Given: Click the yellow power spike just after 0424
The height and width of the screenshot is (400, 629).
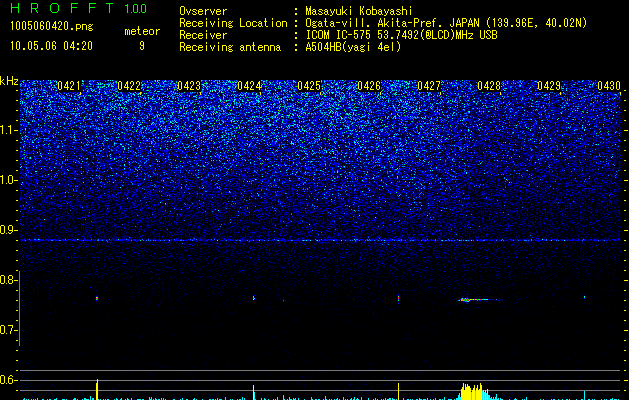Looking at the screenshot, I should click(254, 392).
